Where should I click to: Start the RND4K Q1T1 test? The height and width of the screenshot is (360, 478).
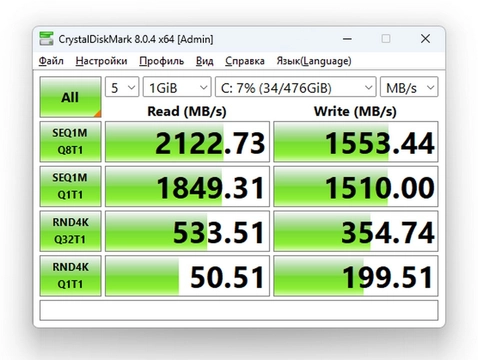(70, 276)
